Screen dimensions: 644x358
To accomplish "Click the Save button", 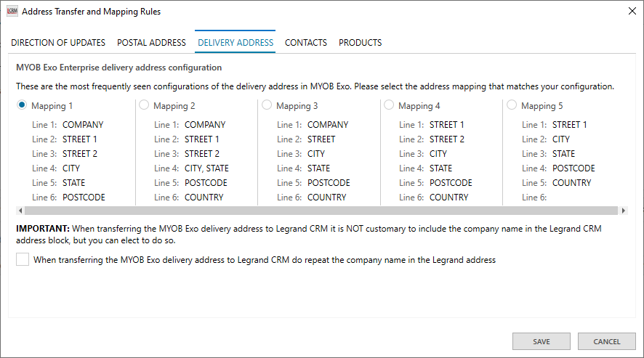I will [x=541, y=341].
